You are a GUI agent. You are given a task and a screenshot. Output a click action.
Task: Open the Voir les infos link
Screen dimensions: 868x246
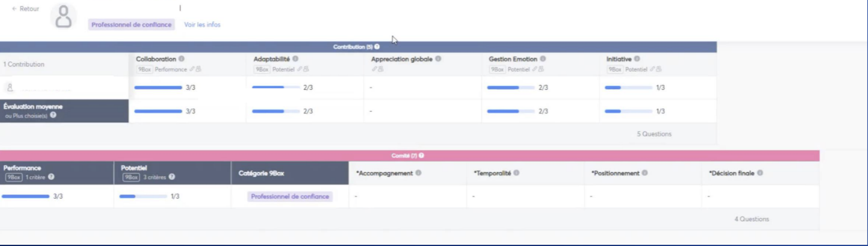coord(202,25)
